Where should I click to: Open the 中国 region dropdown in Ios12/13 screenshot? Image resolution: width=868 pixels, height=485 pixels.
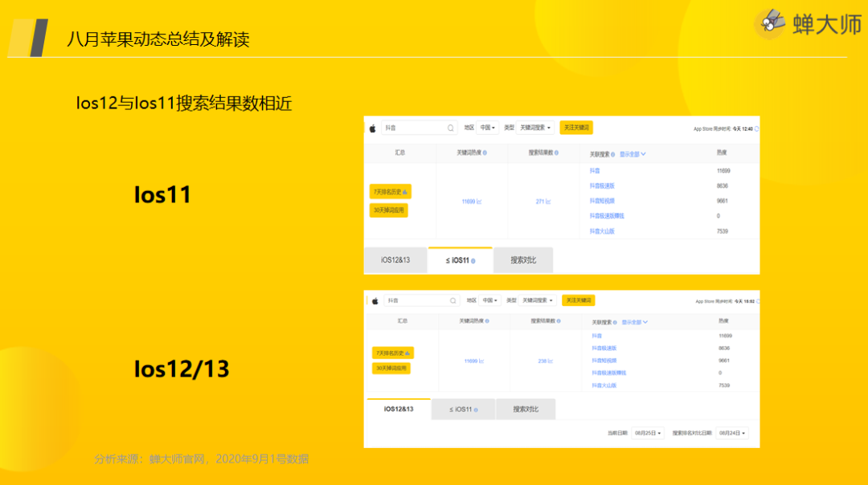click(490, 300)
